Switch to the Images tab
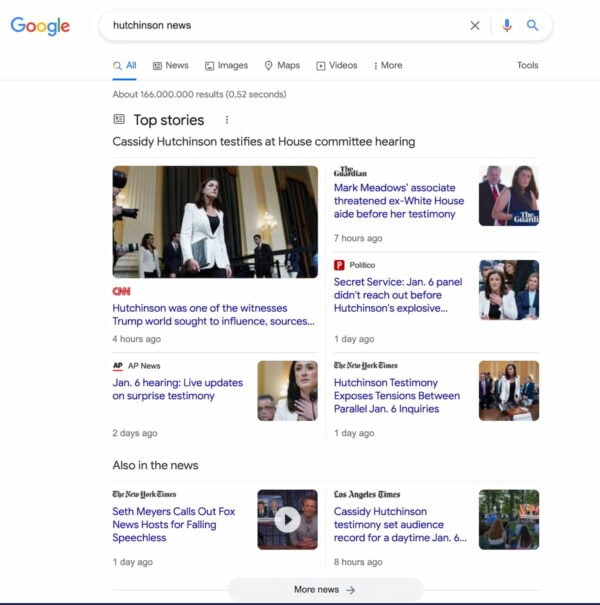The height and width of the screenshot is (605, 600). click(x=226, y=66)
